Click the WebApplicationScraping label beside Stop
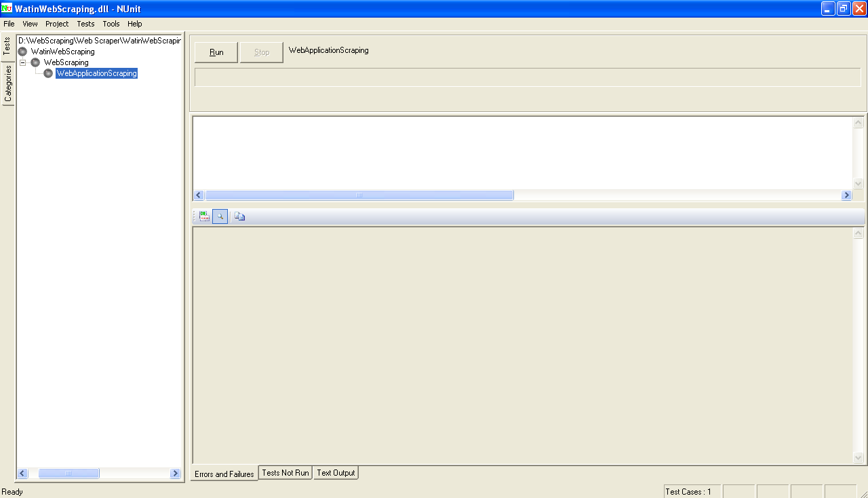This screenshot has width=868, height=498. (x=329, y=50)
